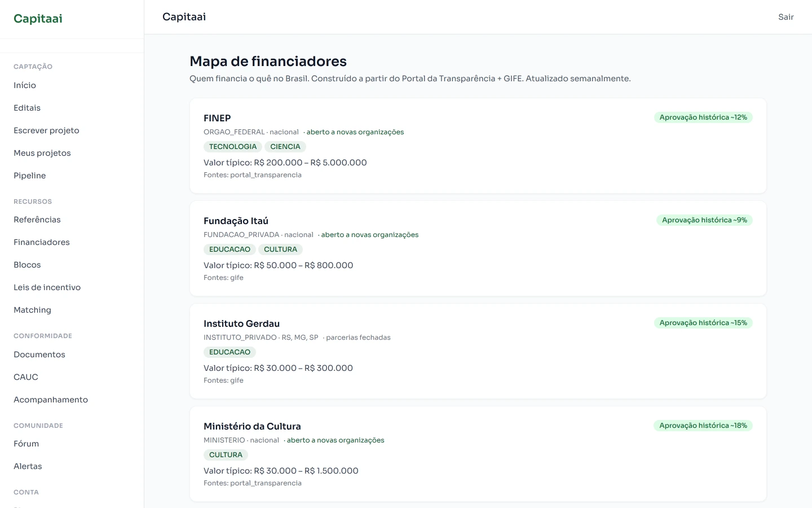Screen dimensions: 812x508
Task: Click the Aprovação histórica ~15% badge
Action: [703, 323]
